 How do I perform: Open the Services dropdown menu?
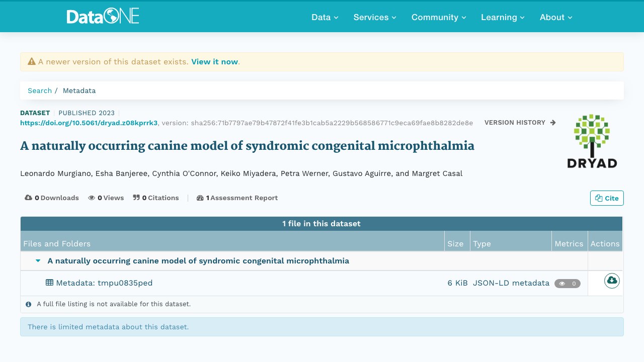tap(375, 17)
